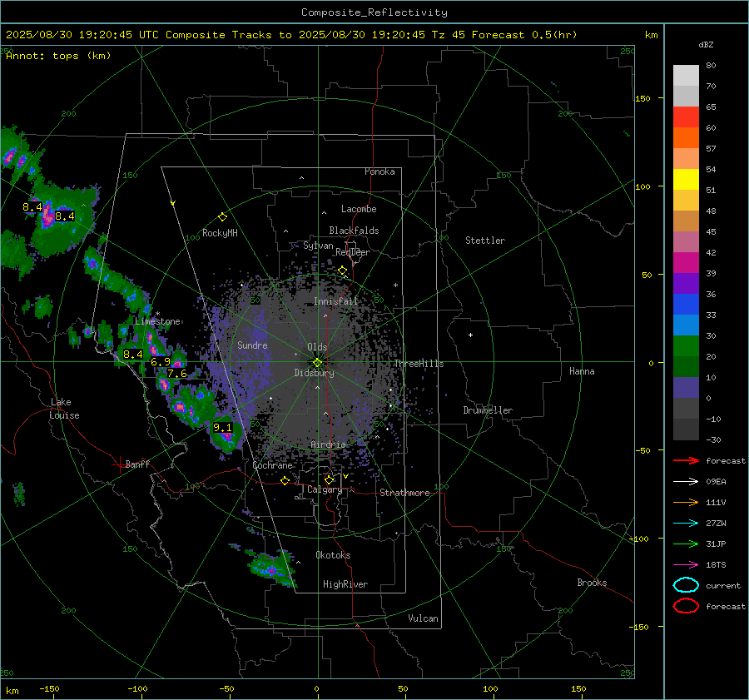Click the ThreeHills town label
The height and width of the screenshot is (700, 749).
tap(419, 364)
